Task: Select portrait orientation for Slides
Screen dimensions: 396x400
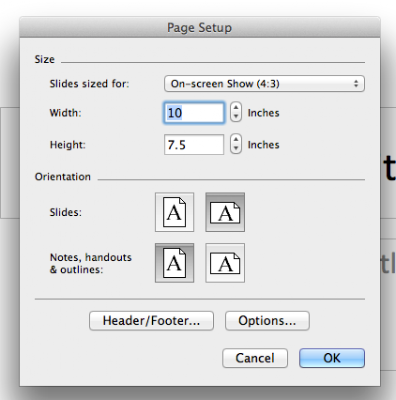Action: coord(174,212)
